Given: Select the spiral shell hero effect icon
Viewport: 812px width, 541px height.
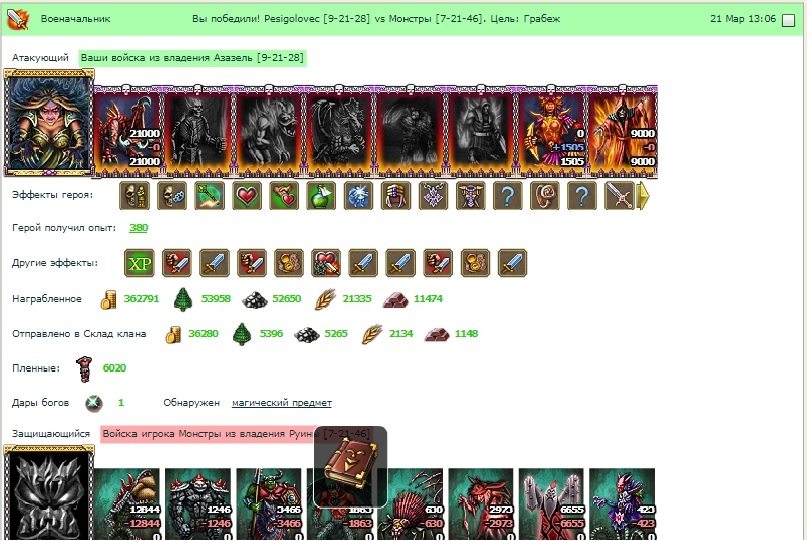Looking at the screenshot, I should pos(545,196).
